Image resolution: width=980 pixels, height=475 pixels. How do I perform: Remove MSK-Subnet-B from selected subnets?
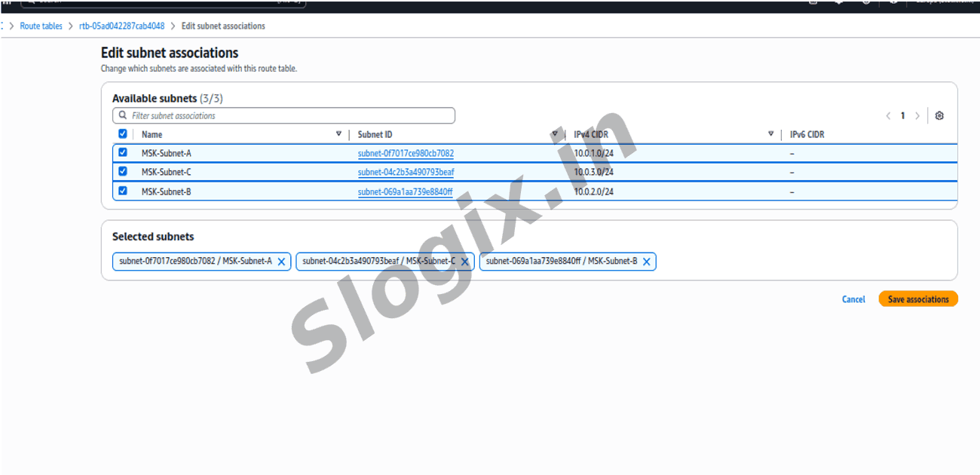(646, 262)
